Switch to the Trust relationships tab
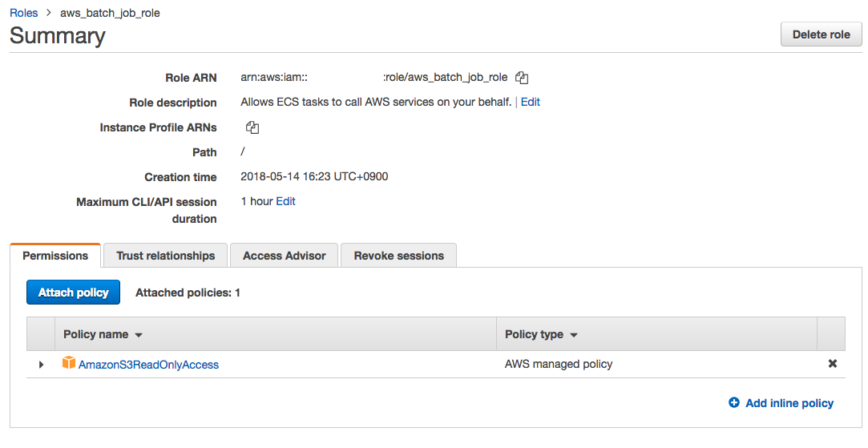 click(166, 256)
